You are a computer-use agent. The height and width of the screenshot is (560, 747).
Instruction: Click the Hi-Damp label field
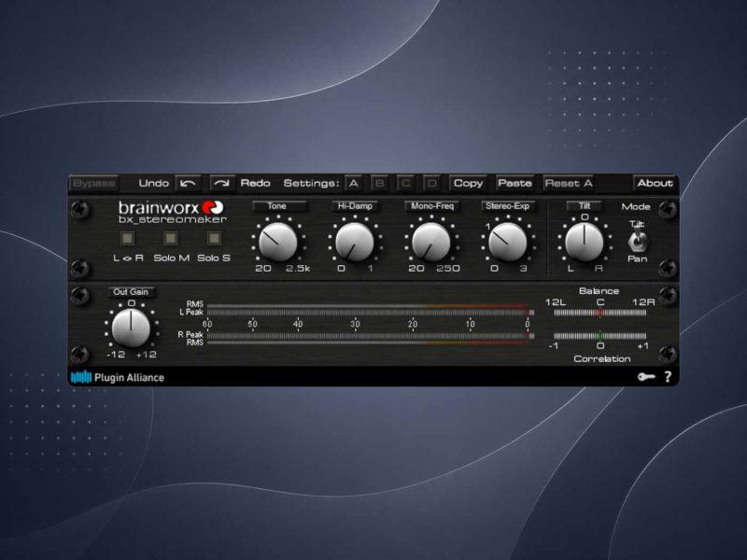355,206
